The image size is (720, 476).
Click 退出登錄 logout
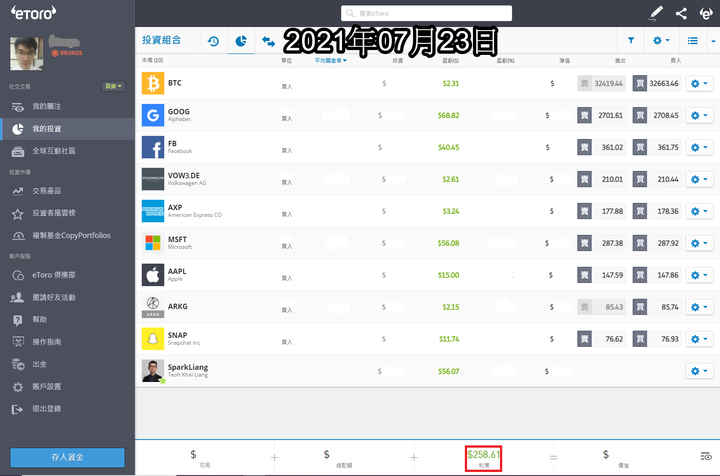46,409
